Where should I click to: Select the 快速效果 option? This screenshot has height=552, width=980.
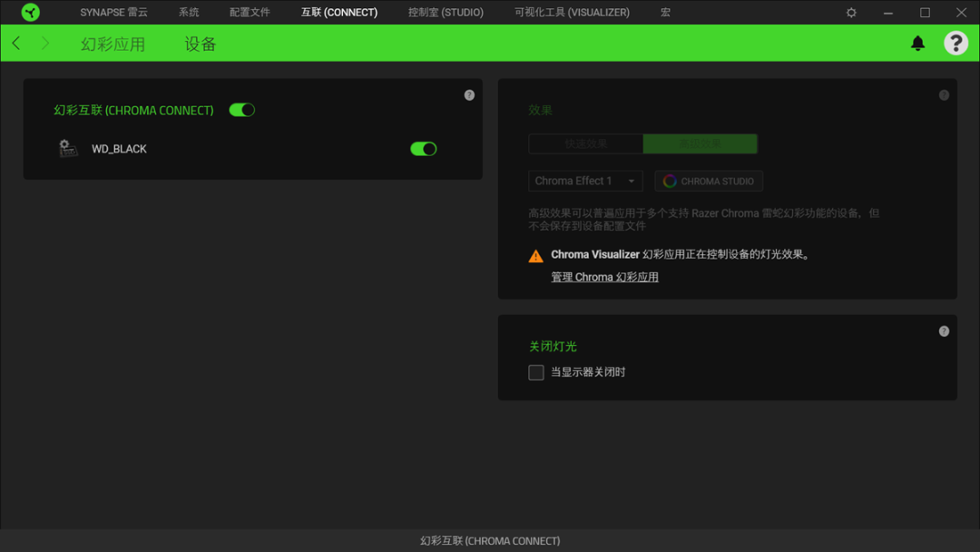pos(585,143)
